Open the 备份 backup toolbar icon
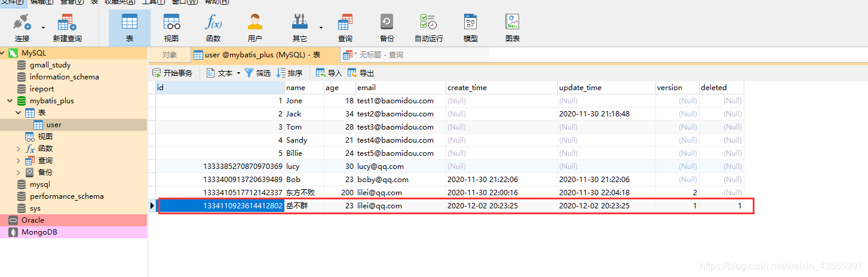The image size is (868, 277). (x=387, y=27)
